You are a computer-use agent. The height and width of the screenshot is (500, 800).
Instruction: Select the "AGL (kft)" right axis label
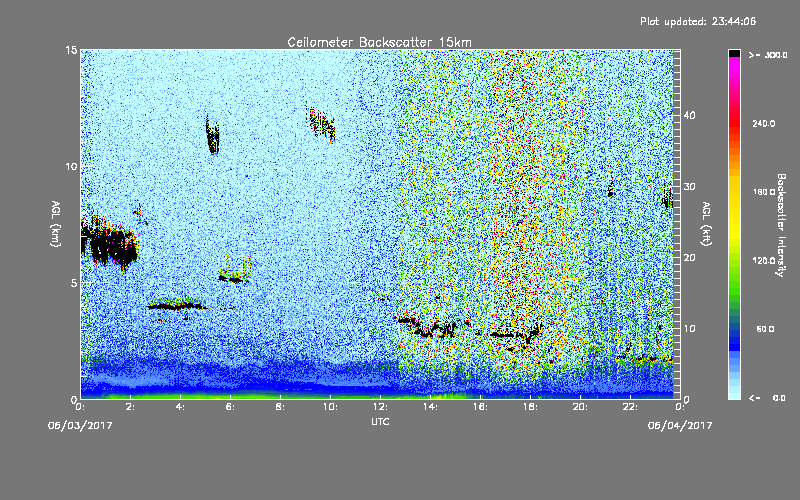pos(706,224)
